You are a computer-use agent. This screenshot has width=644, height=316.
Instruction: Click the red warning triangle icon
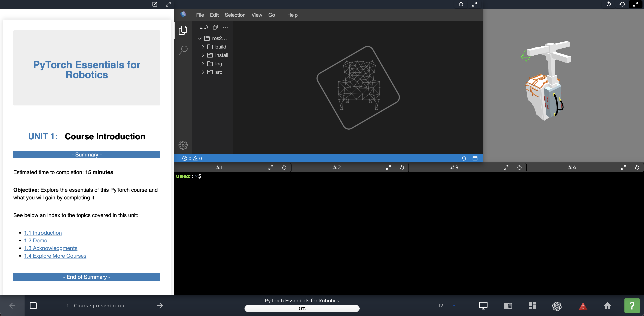[x=583, y=306]
